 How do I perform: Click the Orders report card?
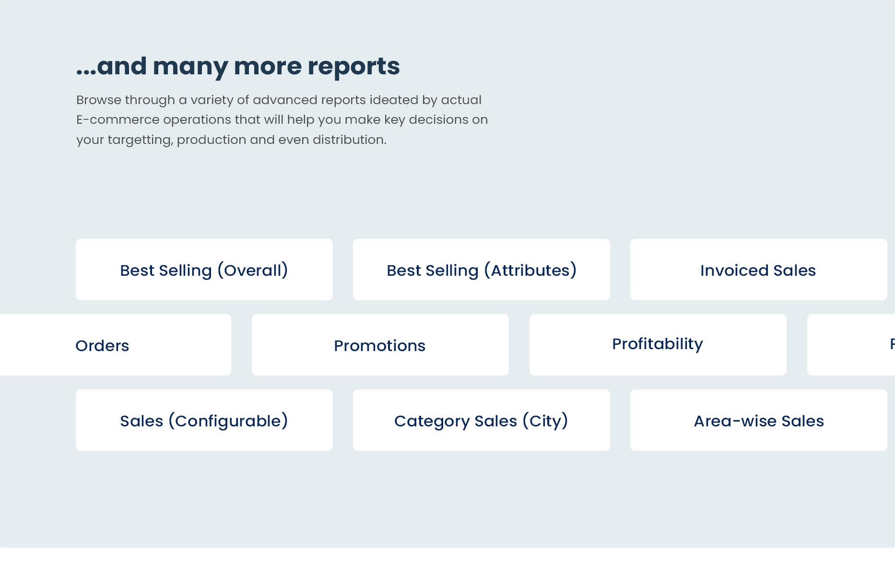tap(115, 345)
